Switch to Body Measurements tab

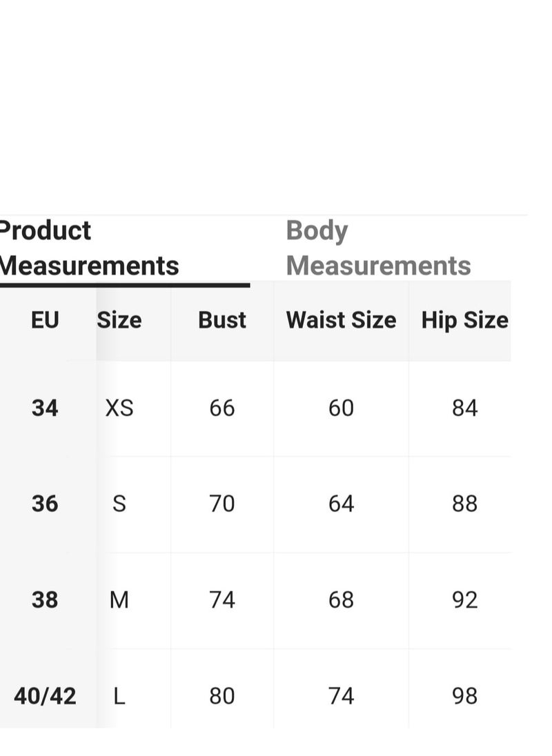point(378,248)
